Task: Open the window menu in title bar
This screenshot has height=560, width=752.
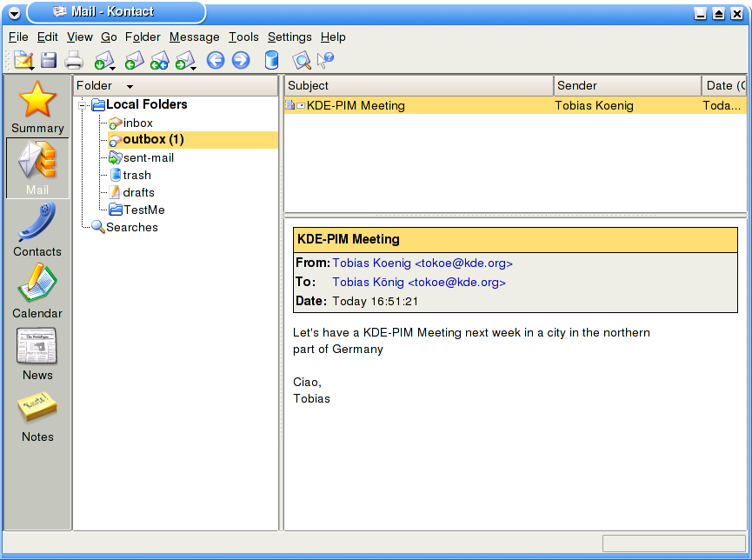Action: pyautogui.click(x=15, y=13)
